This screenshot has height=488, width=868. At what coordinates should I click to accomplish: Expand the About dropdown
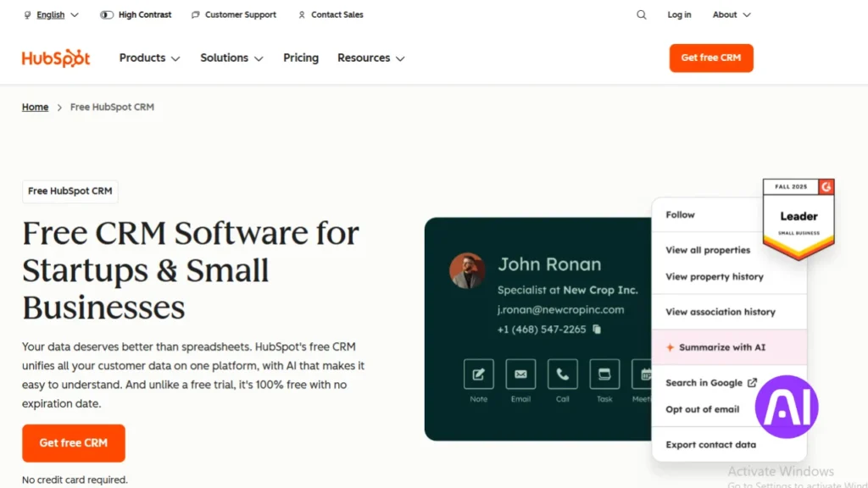731,14
